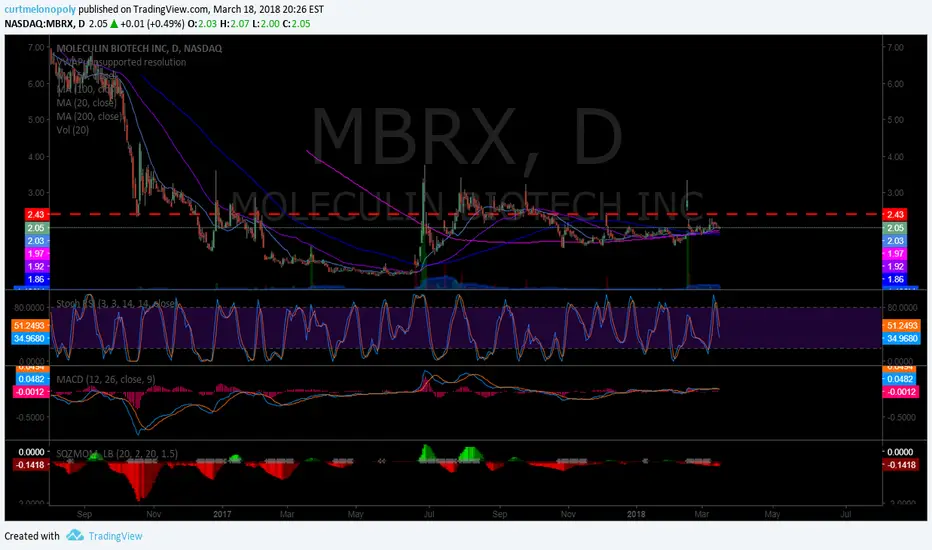Select the Stoch RSI indicator legend
The height and width of the screenshot is (550, 932).
[x=116, y=304]
